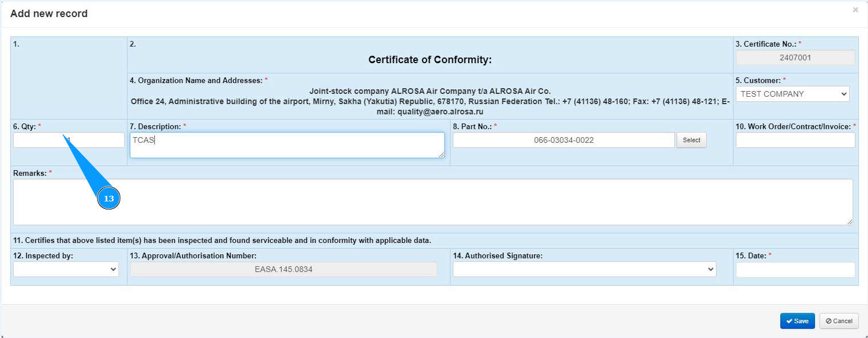
Task: Click the blue numbered 13 callout marker
Action: click(x=109, y=199)
